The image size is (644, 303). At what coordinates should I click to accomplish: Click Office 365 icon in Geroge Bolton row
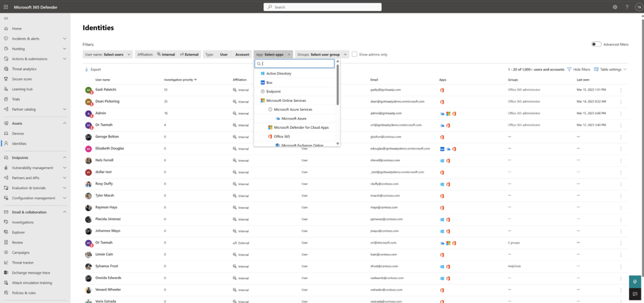pos(442,137)
